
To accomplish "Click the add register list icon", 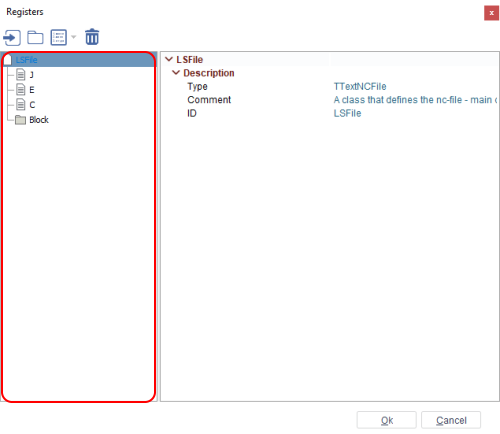I will [59, 37].
